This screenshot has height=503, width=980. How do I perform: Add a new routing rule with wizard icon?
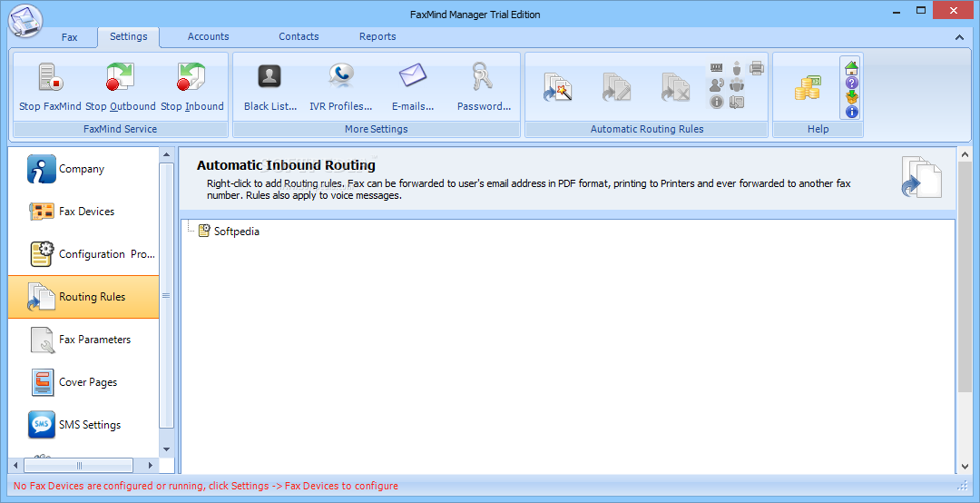[558, 87]
